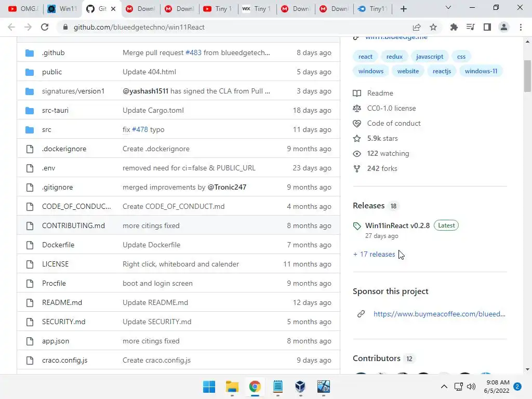View the 5.9k stars link
The height and width of the screenshot is (399, 532).
coord(382,138)
